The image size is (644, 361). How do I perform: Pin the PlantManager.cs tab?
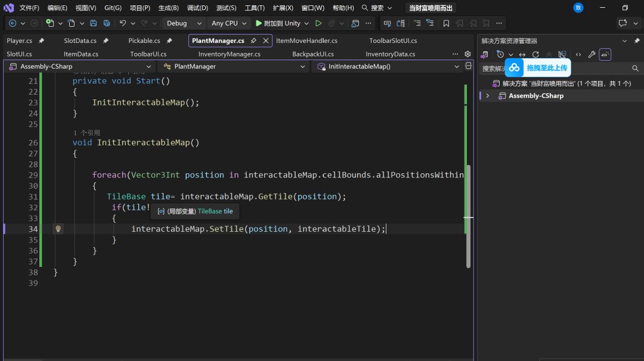pyautogui.click(x=253, y=41)
